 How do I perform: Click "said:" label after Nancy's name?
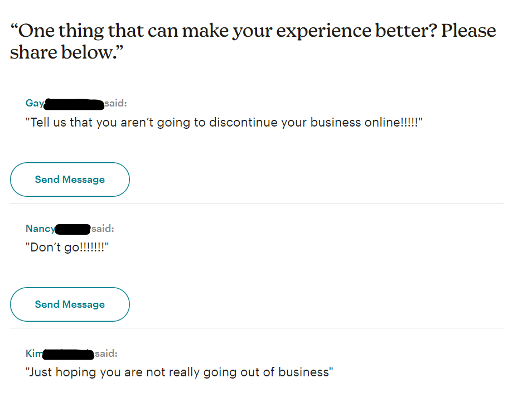[x=103, y=229]
